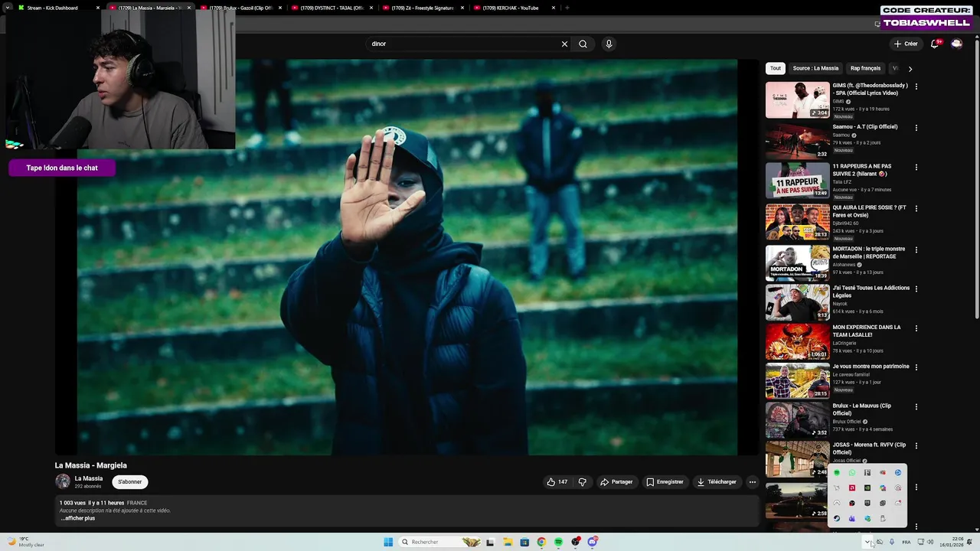Open the weather widget showing 19°C
980x551 pixels.
[25, 542]
